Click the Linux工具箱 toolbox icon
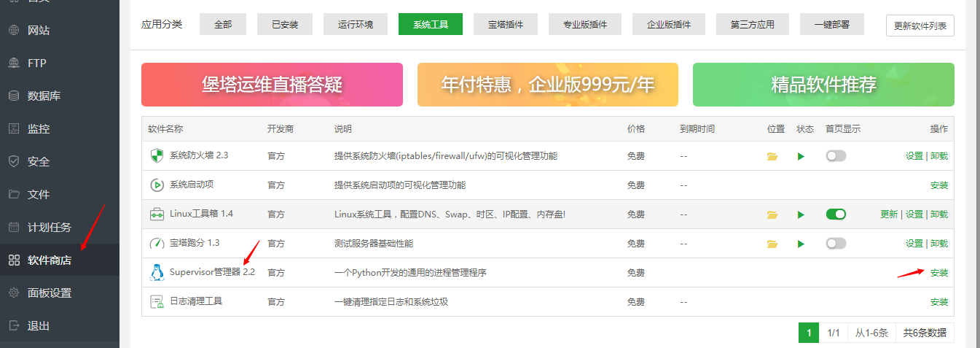 [x=157, y=214]
